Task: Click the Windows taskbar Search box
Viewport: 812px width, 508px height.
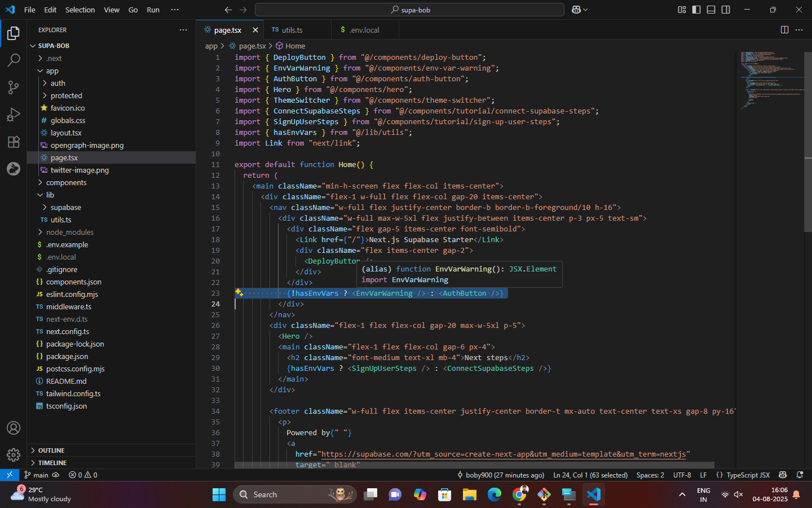Action: [295, 494]
